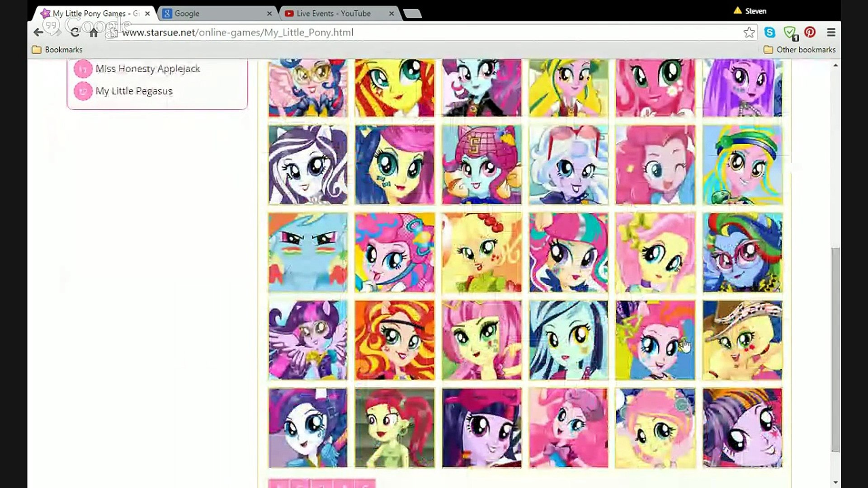Image resolution: width=868 pixels, height=488 pixels.
Task: Open the green shield extension icon
Action: click(790, 33)
